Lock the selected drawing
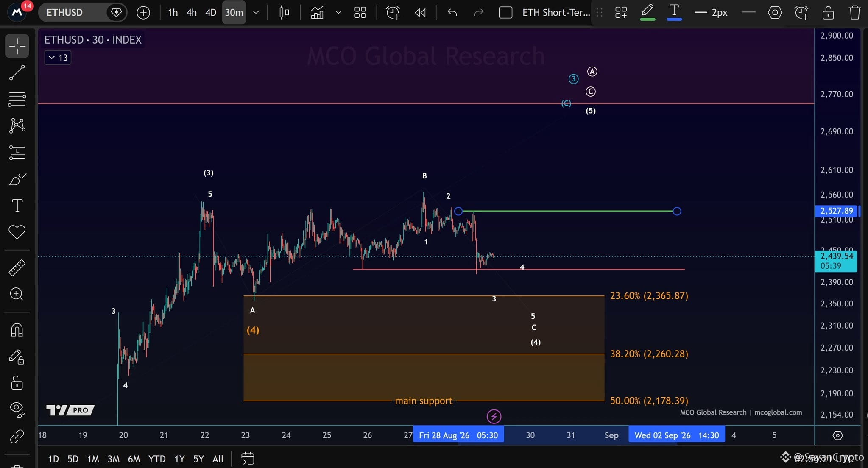This screenshot has width=868, height=468. click(x=828, y=13)
